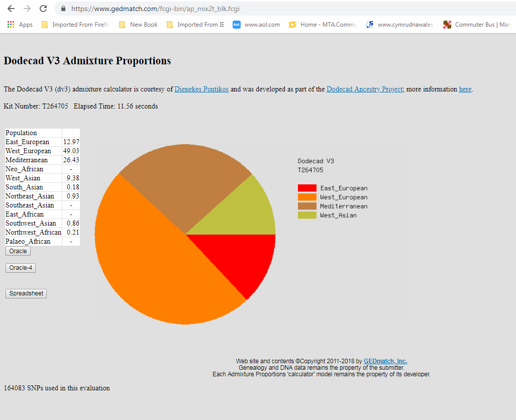Click the 'here' more information link

coord(465,89)
